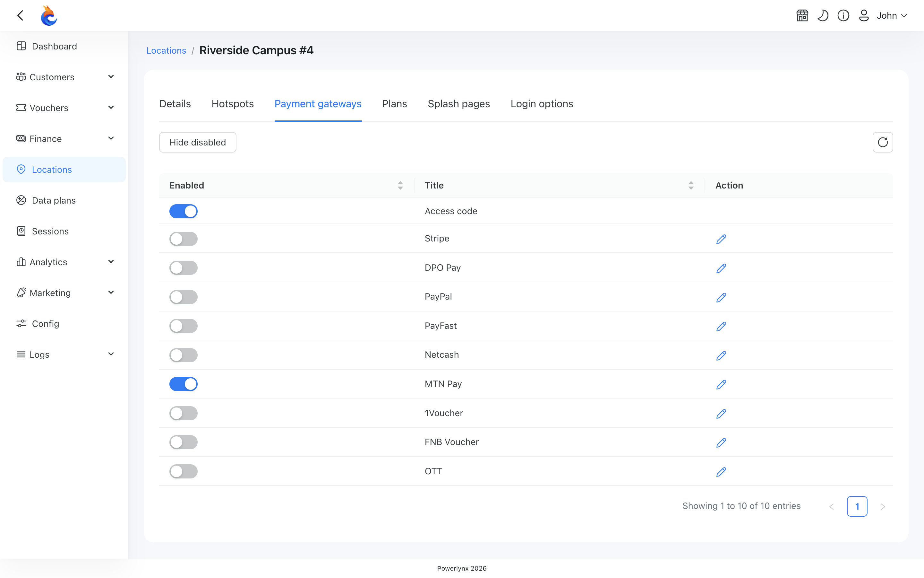Edit the Stripe gateway settings
This screenshot has height=578, width=924.
tap(721, 239)
